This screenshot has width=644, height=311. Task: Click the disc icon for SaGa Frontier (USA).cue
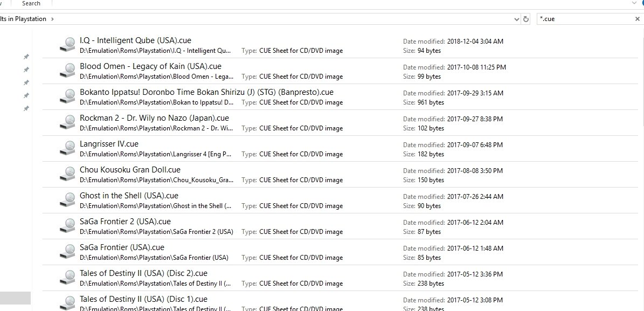coord(67,252)
